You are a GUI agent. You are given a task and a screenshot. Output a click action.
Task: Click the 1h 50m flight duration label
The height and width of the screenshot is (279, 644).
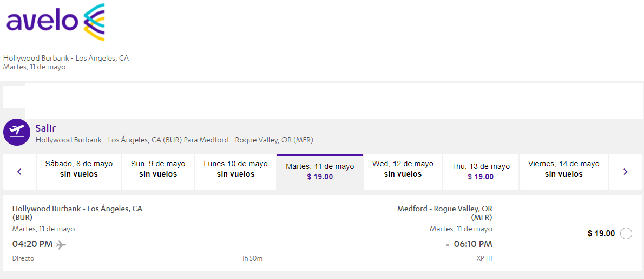252,258
